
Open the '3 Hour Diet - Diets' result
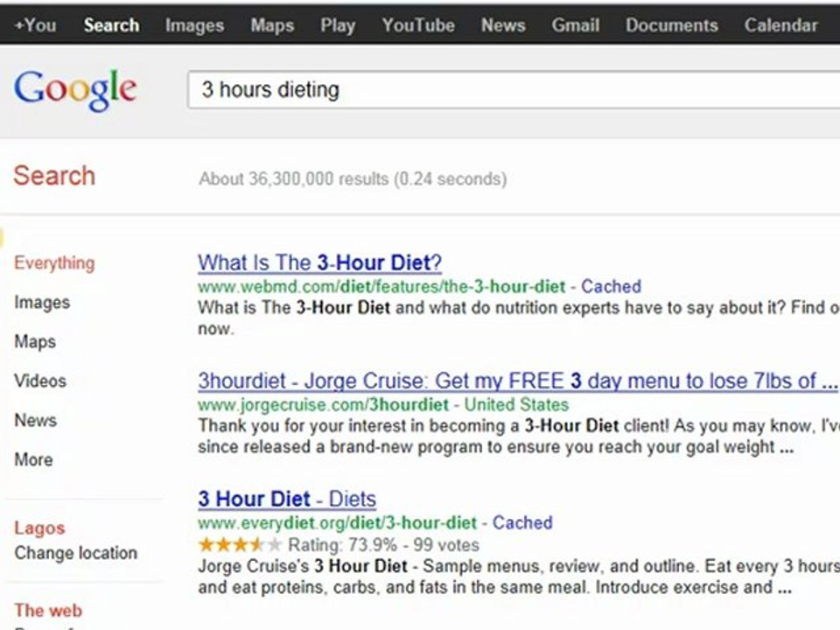[287, 499]
